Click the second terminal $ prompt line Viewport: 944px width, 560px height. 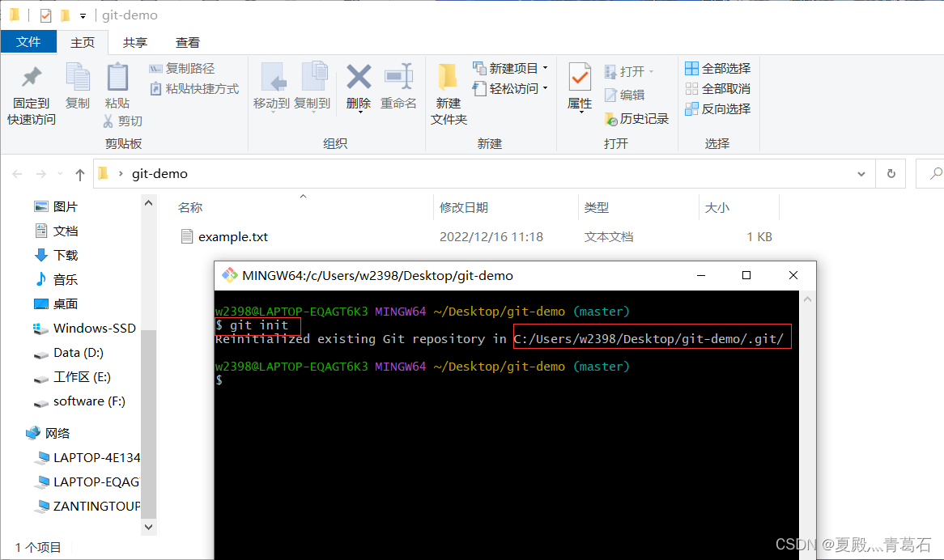tap(219, 380)
